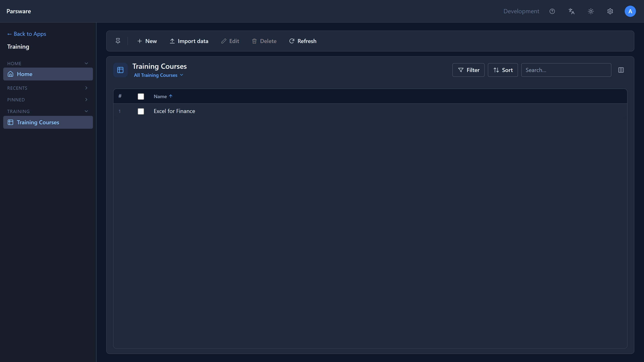Image resolution: width=644 pixels, height=362 pixels.
Task: Click the pin toolbar icon
Action: (x=118, y=41)
